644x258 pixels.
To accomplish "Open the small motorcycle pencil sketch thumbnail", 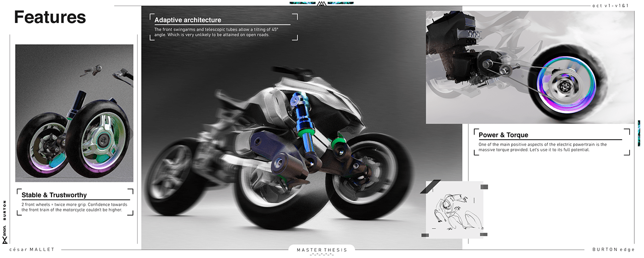I will (x=454, y=210).
